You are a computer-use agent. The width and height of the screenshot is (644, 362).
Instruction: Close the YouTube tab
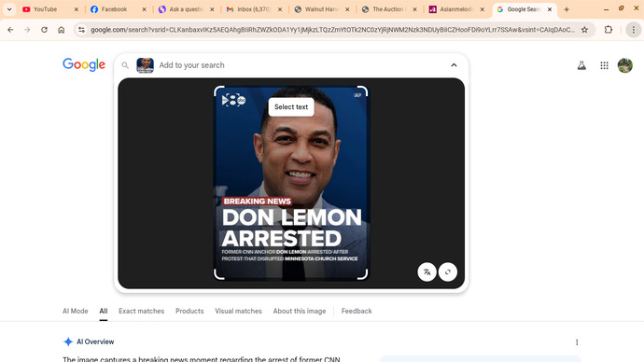click(76, 9)
